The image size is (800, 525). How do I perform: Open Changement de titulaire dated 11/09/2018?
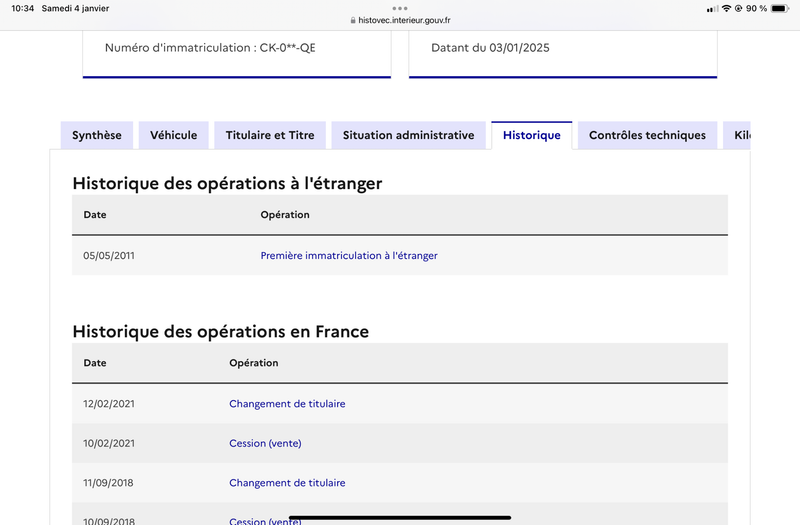click(x=287, y=483)
